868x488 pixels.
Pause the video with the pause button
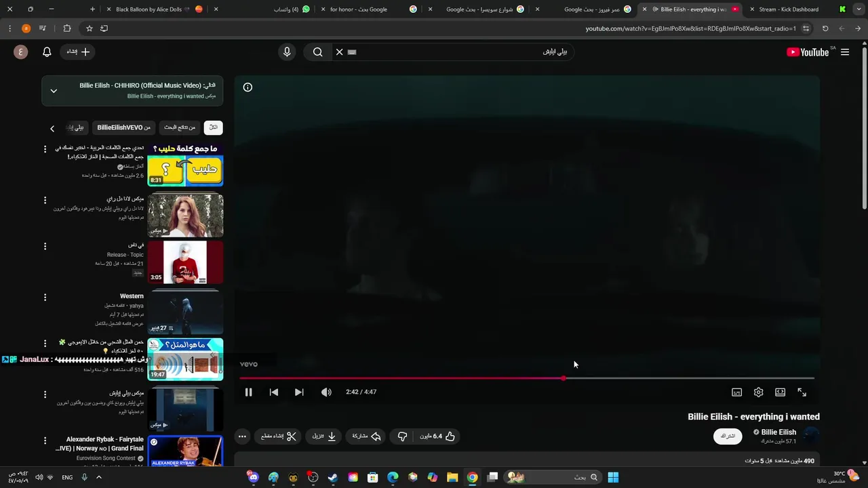(248, 392)
